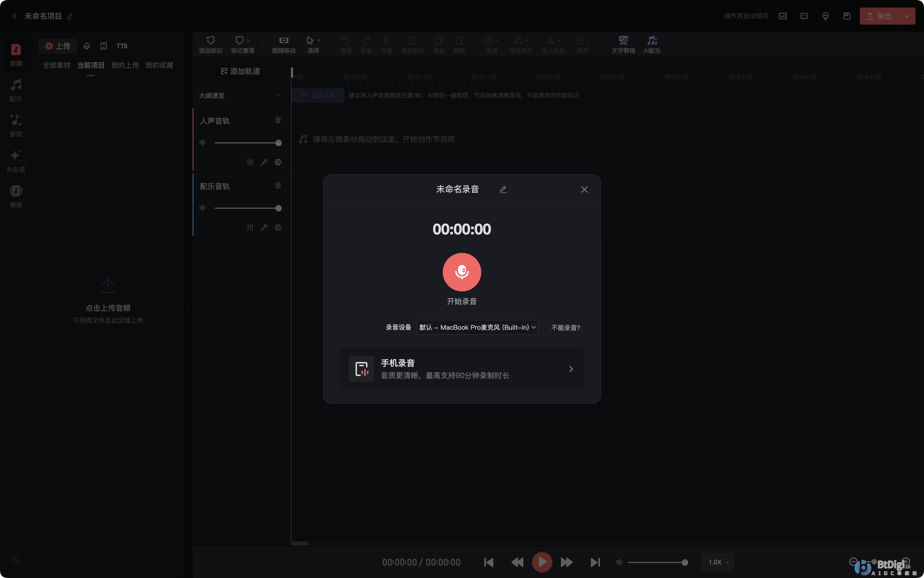This screenshot has height=578, width=924.
Task: Open the 配乐音轨 equalizer settings icon
Action: [x=250, y=227]
